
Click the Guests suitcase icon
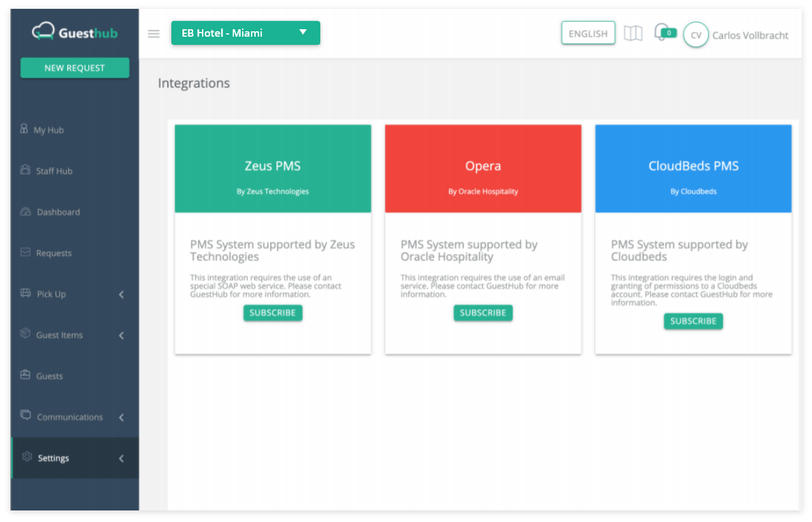click(x=25, y=375)
